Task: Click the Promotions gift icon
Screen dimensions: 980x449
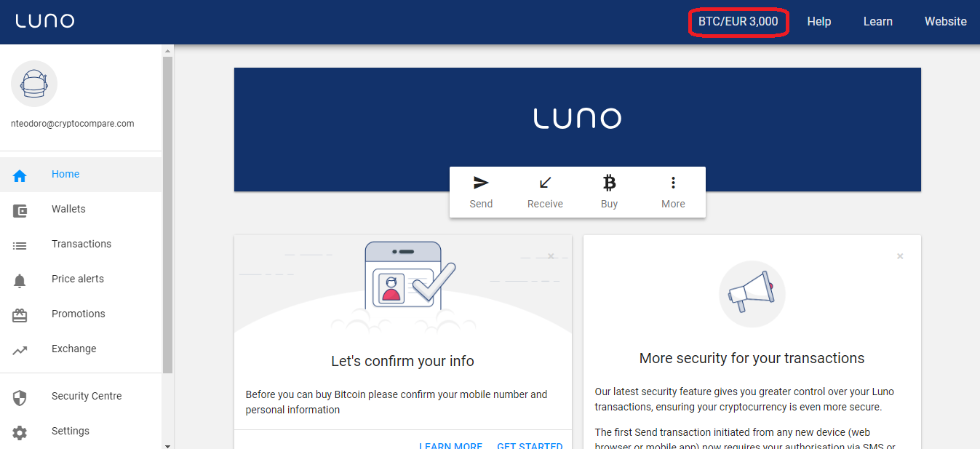Action: 20,316
